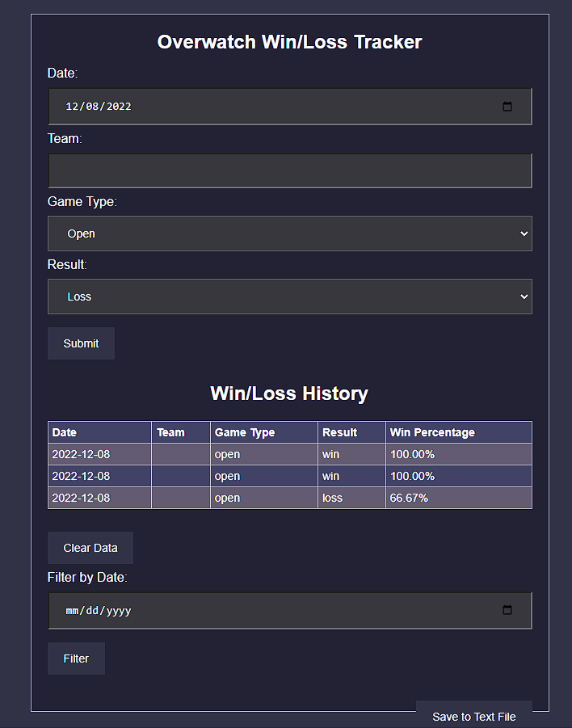Open the calendar picker on Filter by Date
Viewport: 572px width, 728px height.
[507, 610]
